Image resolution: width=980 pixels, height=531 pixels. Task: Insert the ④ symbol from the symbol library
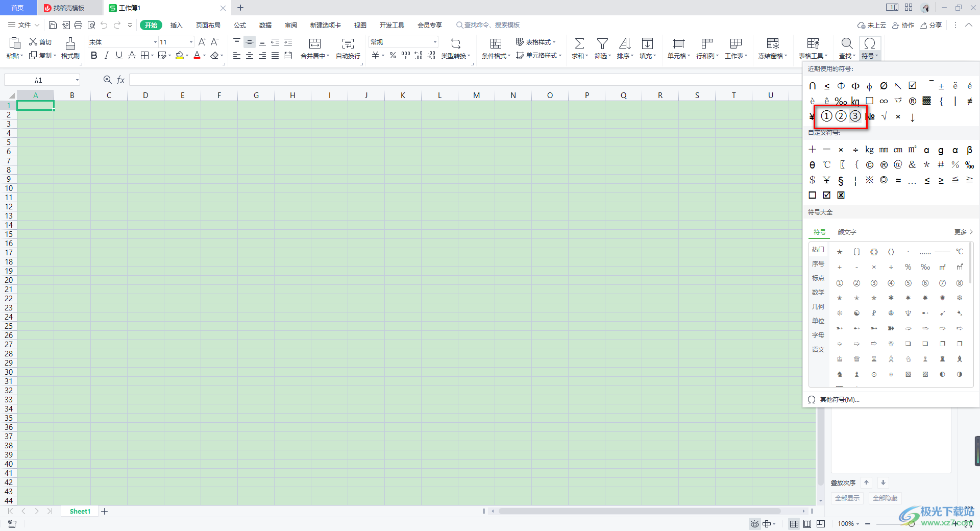(891, 283)
